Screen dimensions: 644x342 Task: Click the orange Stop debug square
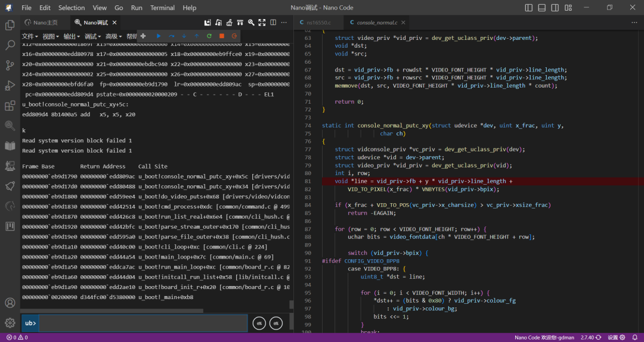tap(222, 36)
